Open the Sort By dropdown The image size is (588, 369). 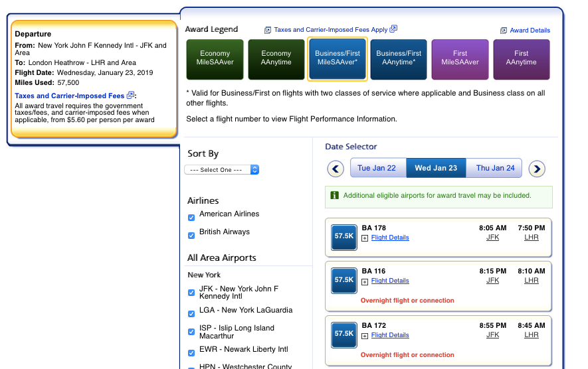[221, 170]
